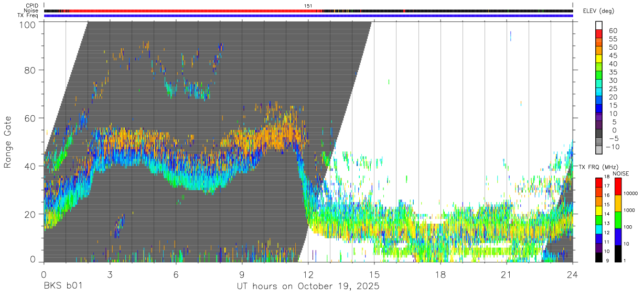Image resolution: width=644 pixels, height=297 pixels.
Task: Click the green segment of the NOISE color bar
Action: tap(618, 219)
